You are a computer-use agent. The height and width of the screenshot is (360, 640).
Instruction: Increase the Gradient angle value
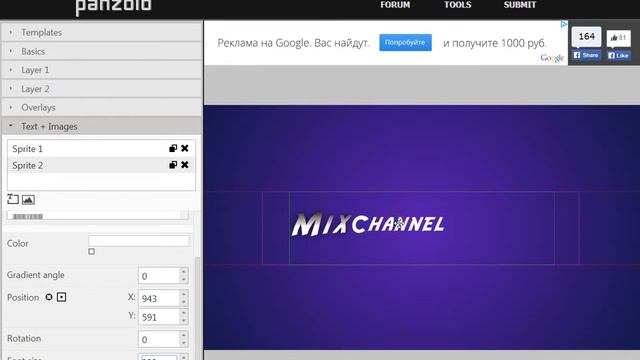(184, 271)
